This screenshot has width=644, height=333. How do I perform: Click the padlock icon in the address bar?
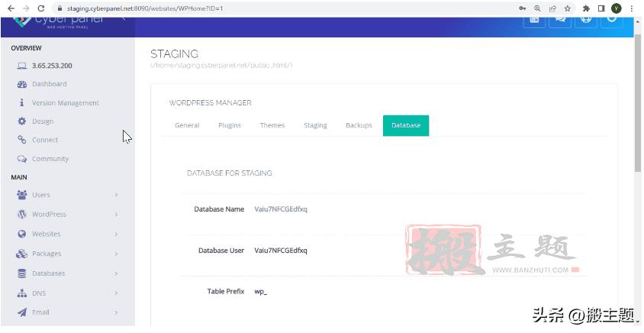coord(60,8)
